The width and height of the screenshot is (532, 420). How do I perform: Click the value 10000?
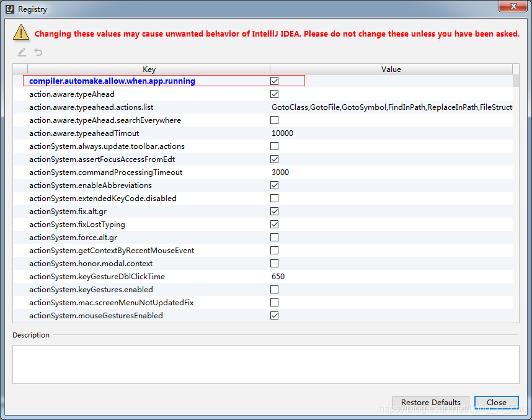coord(282,133)
